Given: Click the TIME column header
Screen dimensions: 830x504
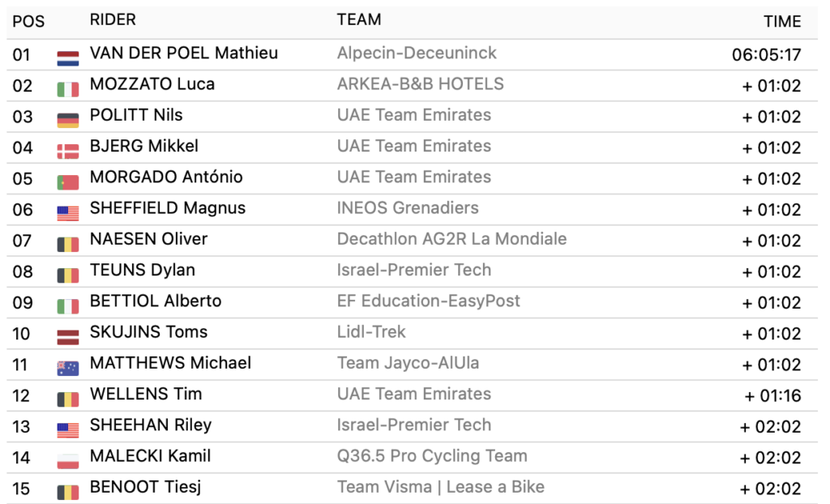Looking at the screenshot, I should point(781,22).
